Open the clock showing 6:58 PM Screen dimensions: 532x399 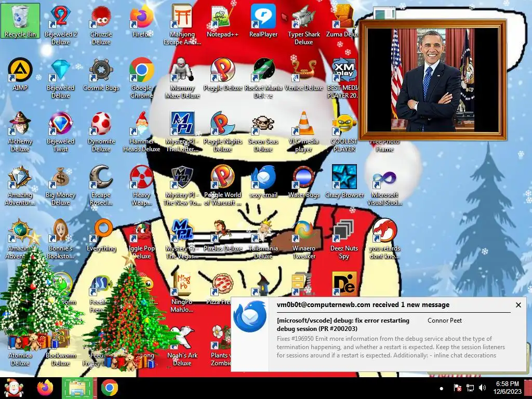click(507, 388)
